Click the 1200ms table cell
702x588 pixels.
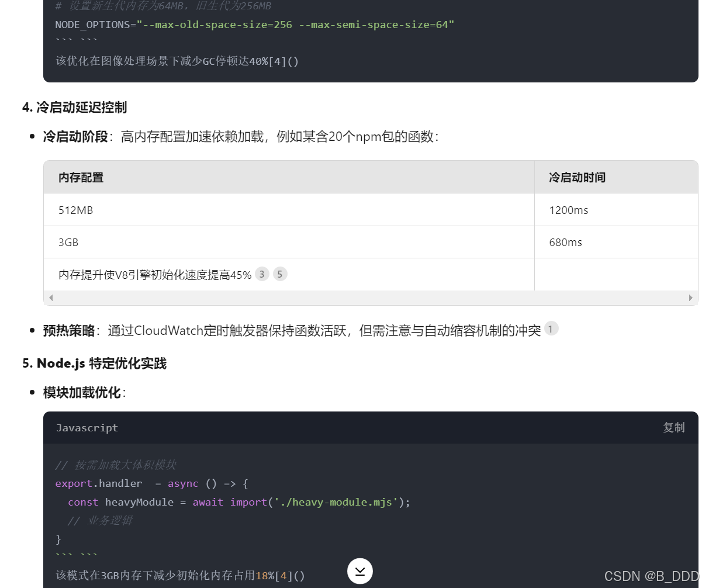click(616, 210)
